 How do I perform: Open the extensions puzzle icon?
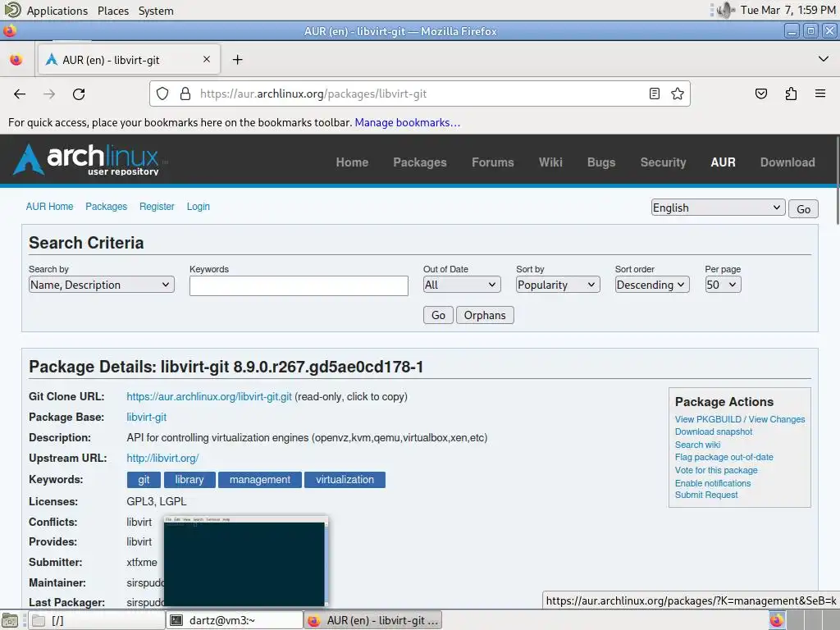coord(791,94)
